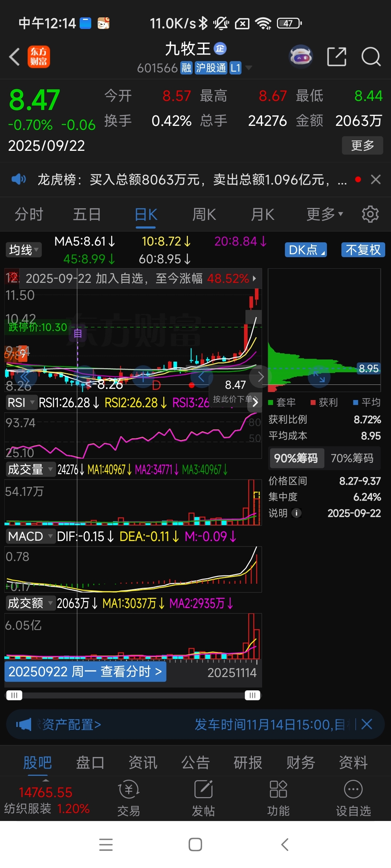Screen dimensions: 391x868
Task: Expand 更多 chart period dropdown
Action: [325, 214]
